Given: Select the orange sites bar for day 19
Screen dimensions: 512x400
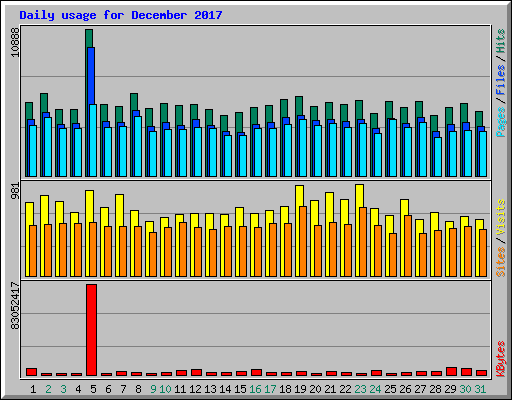Looking at the screenshot, I should 303,241.
